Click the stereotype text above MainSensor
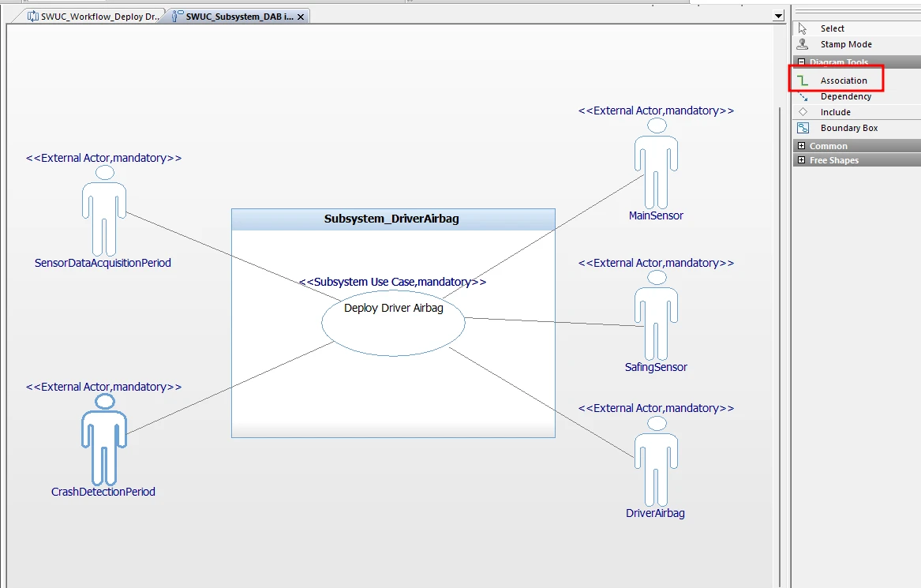921x588 pixels. pos(656,110)
